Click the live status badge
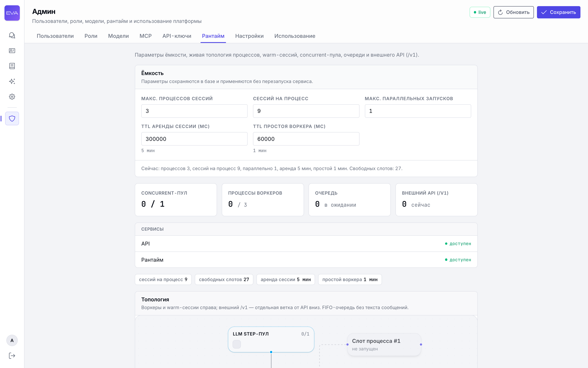 coord(480,12)
